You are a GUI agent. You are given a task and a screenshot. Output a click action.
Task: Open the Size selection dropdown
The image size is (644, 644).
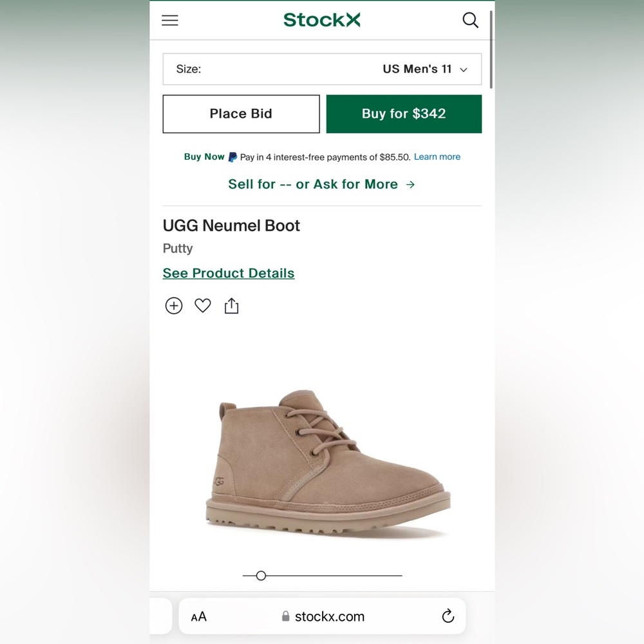tap(322, 69)
